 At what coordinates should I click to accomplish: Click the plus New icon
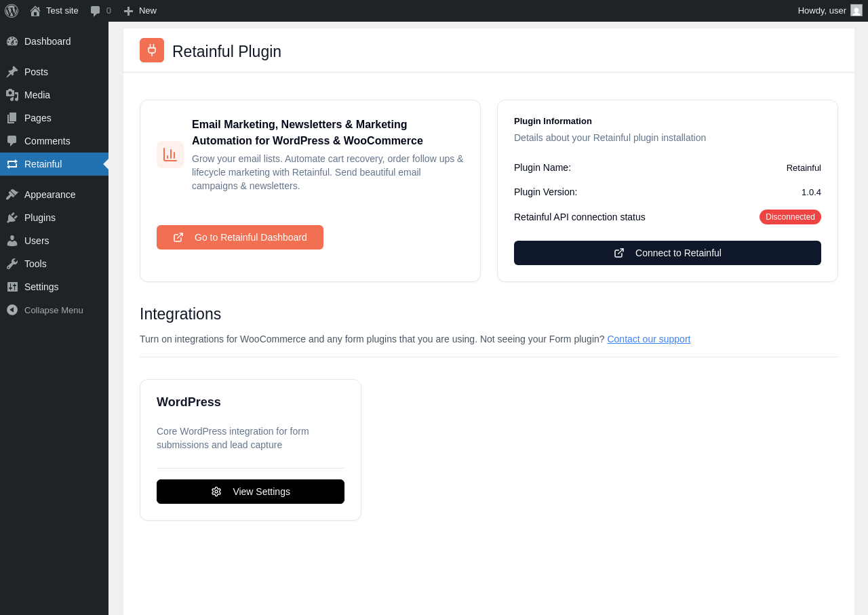(128, 11)
